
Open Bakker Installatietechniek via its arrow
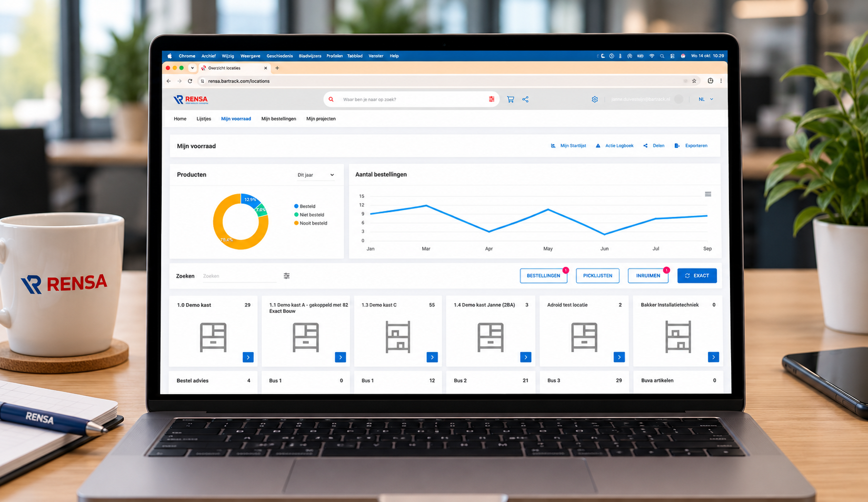click(713, 357)
